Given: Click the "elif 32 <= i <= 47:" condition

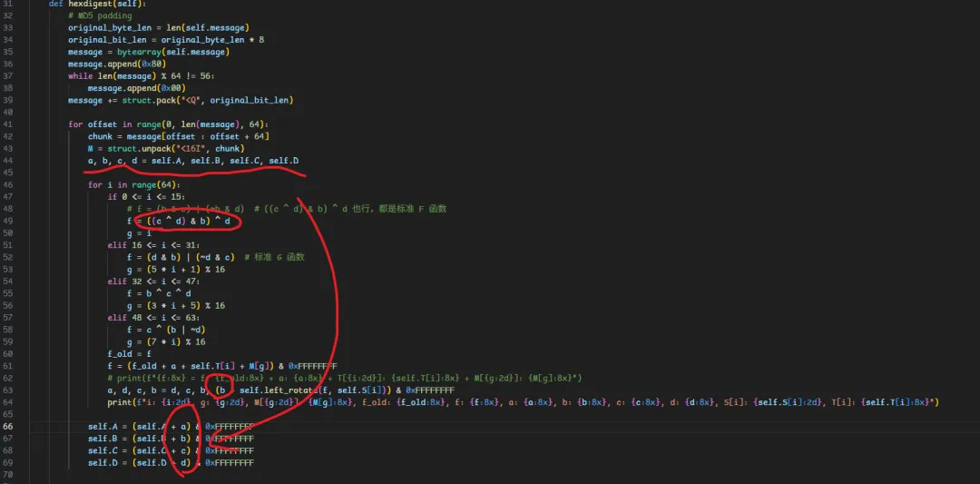Looking at the screenshot, I should [153, 282].
